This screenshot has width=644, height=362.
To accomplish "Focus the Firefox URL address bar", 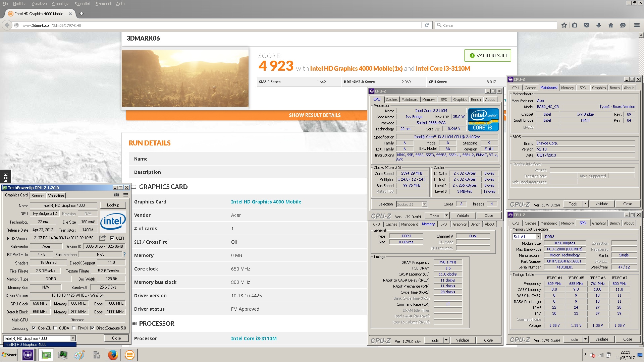I will tap(221, 25).
